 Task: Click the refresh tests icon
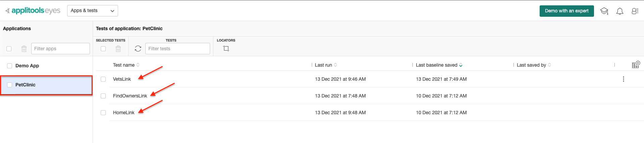coord(138,49)
